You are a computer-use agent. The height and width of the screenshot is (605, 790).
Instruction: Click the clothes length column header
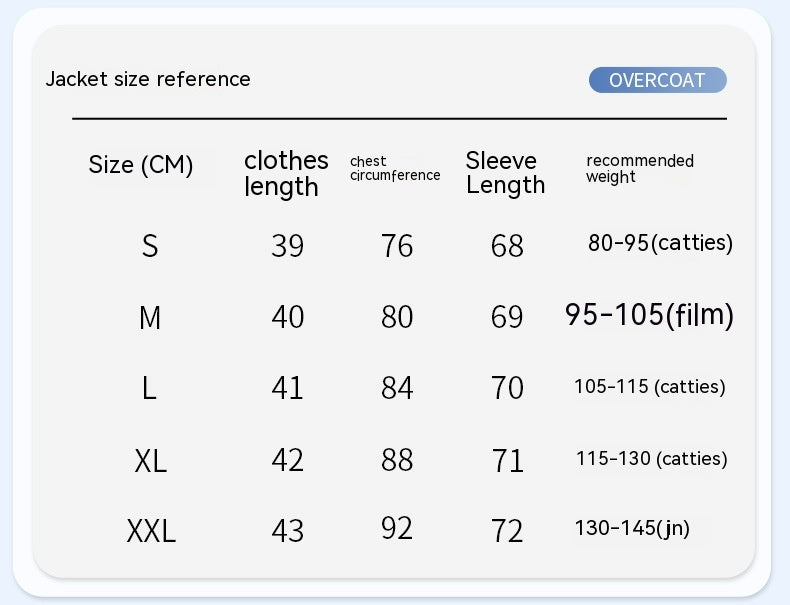tap(286, 174)
